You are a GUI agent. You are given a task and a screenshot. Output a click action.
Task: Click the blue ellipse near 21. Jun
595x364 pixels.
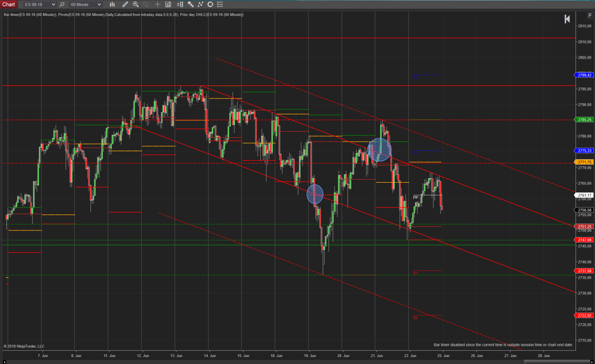[x=380, y=150]
